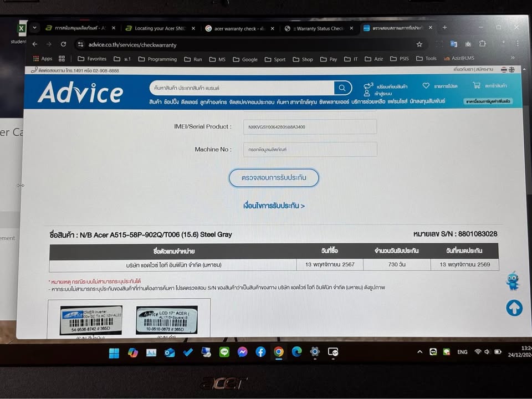Open the ช้อปปิ้ง menu item
Screen dimensions: 532x399
171,102
